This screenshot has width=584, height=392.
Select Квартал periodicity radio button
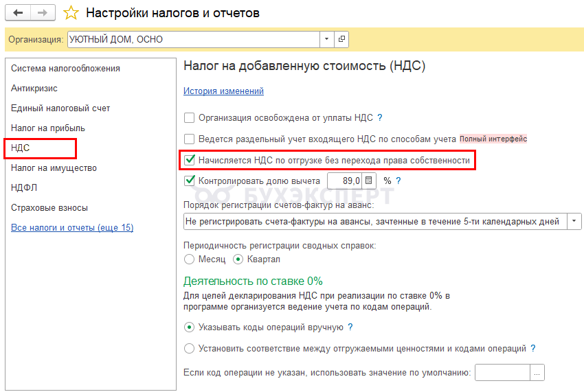[238, 259]
